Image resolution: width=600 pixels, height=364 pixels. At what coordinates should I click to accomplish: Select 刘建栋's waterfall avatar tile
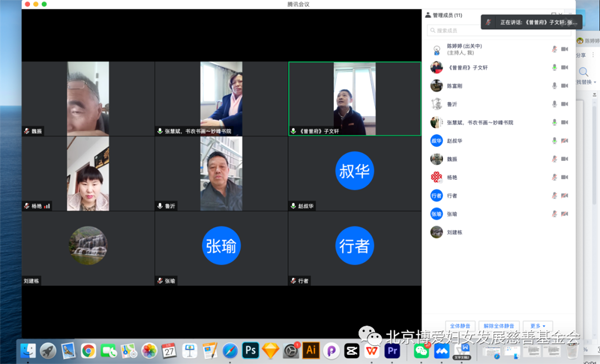(x=88, y=249)
